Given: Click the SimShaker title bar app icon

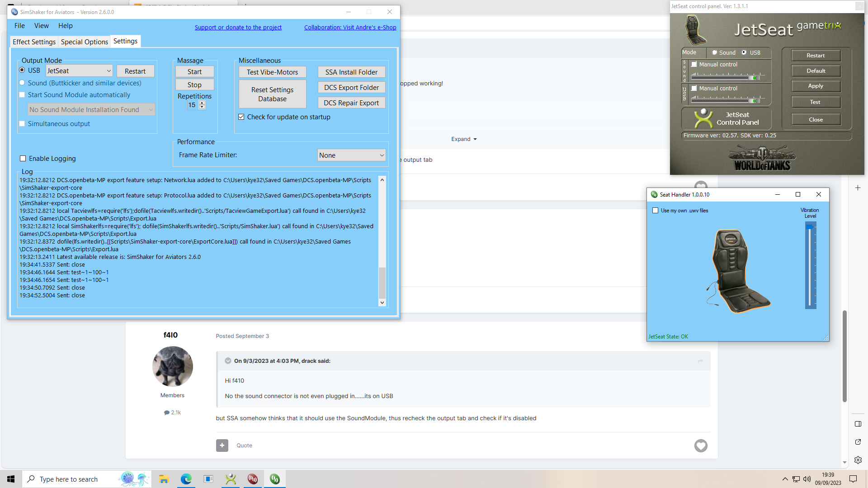Looking at the screenshot, I should (14, 12).
